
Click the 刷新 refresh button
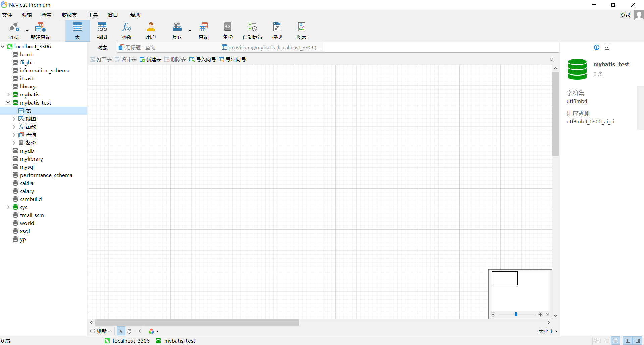(98, 331)
